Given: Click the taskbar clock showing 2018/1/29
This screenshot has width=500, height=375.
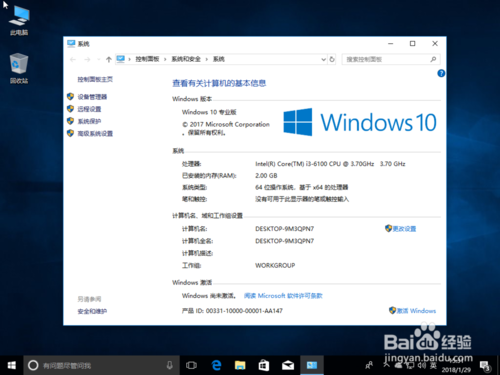Looking at the screenshot, I should 456,365.
